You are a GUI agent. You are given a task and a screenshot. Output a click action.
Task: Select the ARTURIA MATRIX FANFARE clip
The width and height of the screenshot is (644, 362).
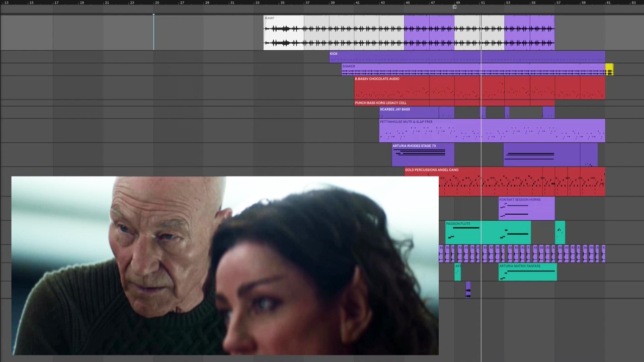[528, 272]
